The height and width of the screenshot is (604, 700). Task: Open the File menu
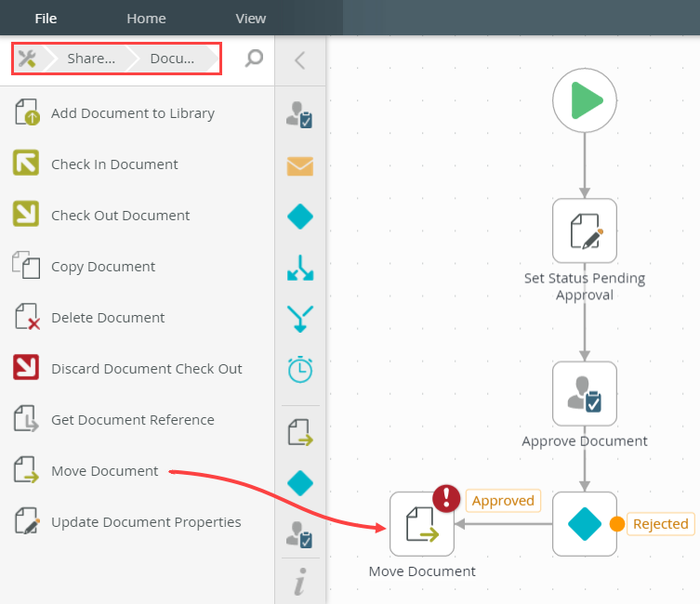tap(46, 19)
